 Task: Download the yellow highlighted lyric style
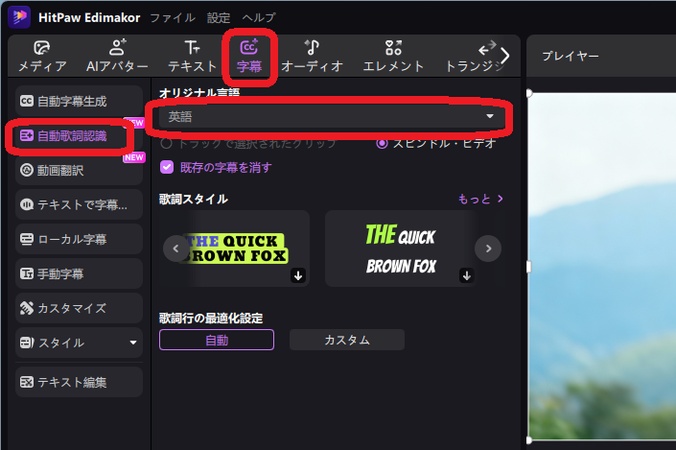point(298,275)
